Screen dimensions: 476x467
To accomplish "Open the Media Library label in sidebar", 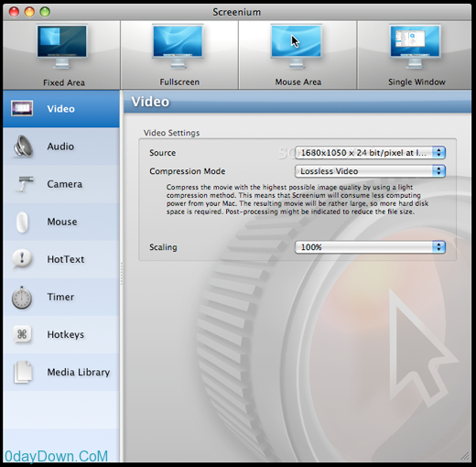I will [79, 372].
